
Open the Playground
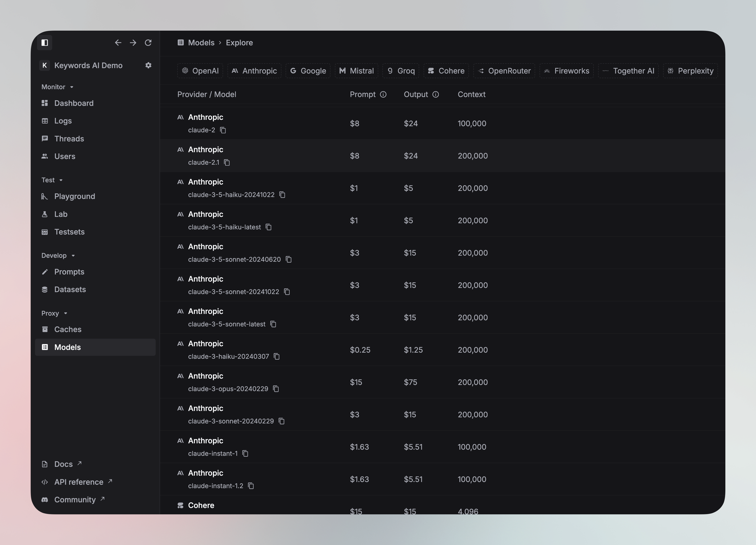[x=95, y=197]
